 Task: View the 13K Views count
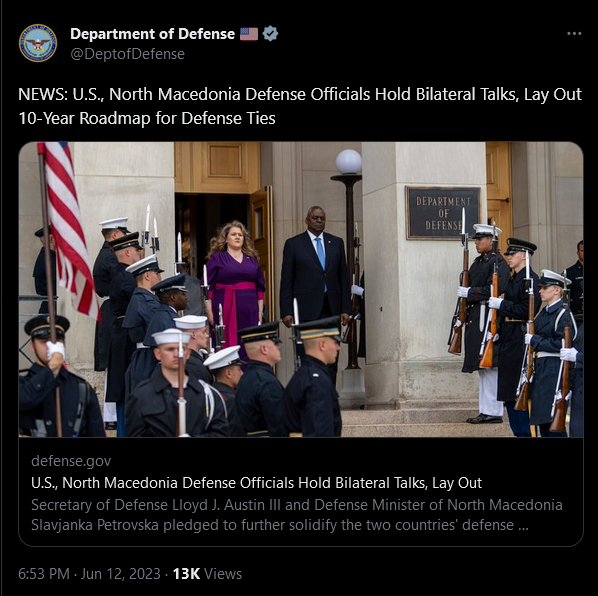pyautogui.click(x=207, y=574)
